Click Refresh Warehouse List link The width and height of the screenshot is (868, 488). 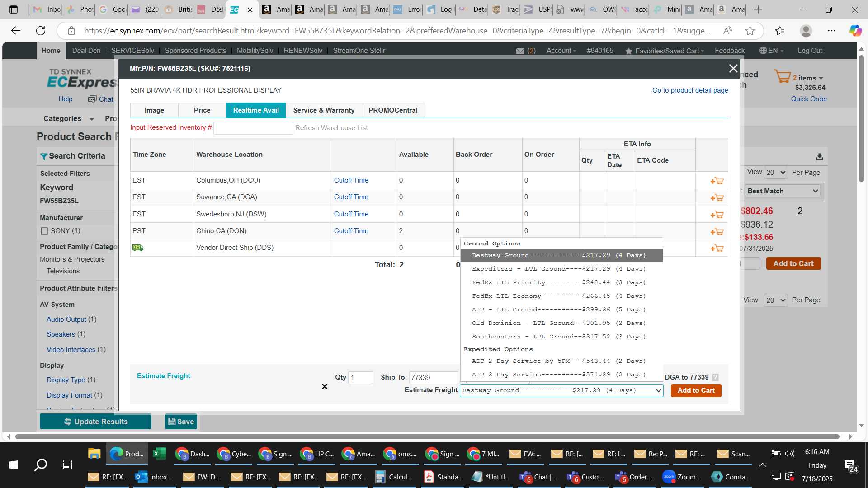click(x=331, y=128)
